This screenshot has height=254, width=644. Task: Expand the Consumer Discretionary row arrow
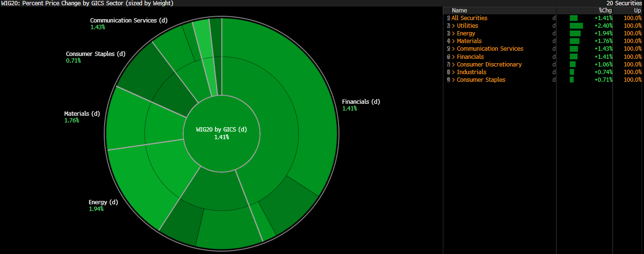point(453,65)
